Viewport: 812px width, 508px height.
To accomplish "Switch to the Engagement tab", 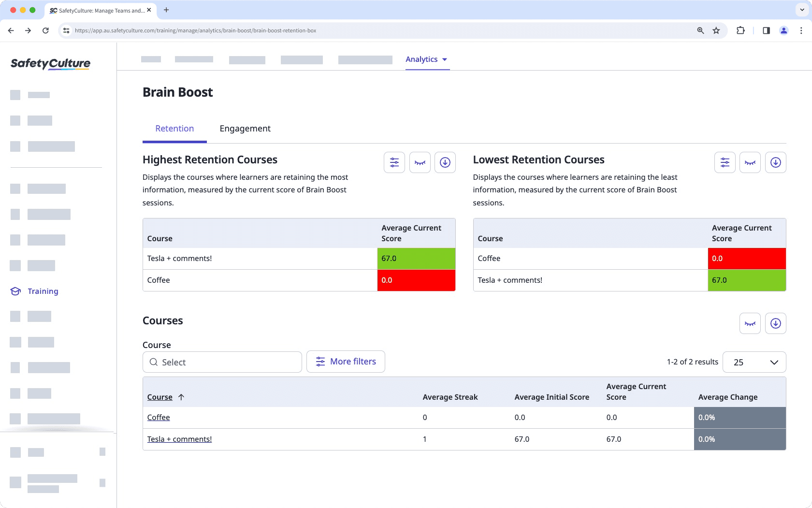I will point(245,129).
